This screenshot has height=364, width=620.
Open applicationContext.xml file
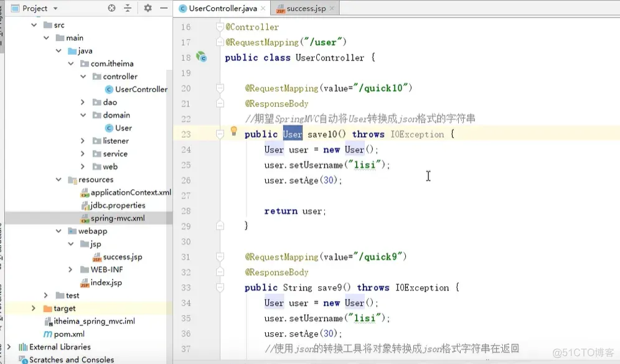(x=126, y=192)
